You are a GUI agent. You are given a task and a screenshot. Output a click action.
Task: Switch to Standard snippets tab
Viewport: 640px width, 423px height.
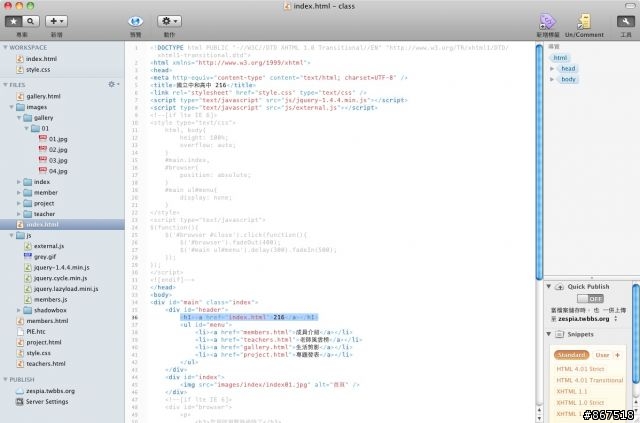[571, 355]
